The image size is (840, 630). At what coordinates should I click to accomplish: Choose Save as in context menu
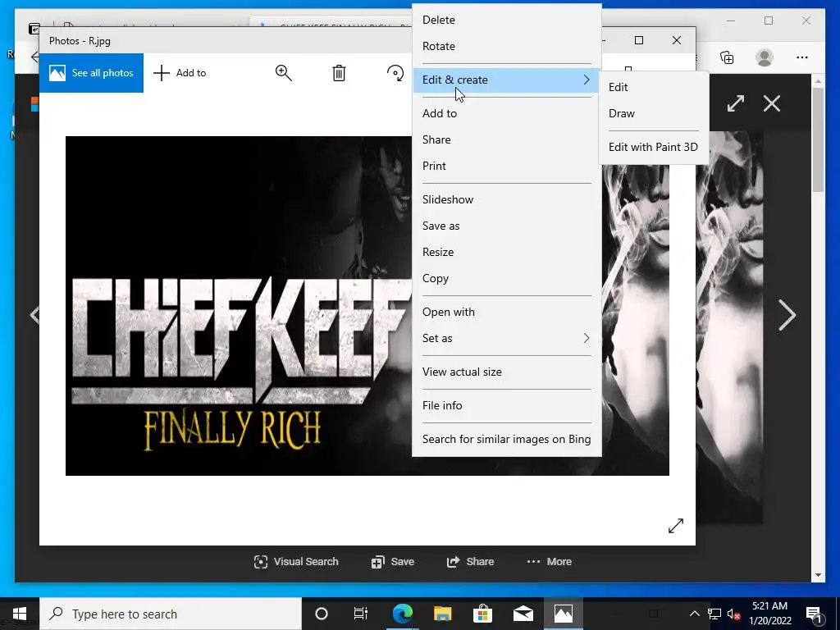(x=506, y=226)
